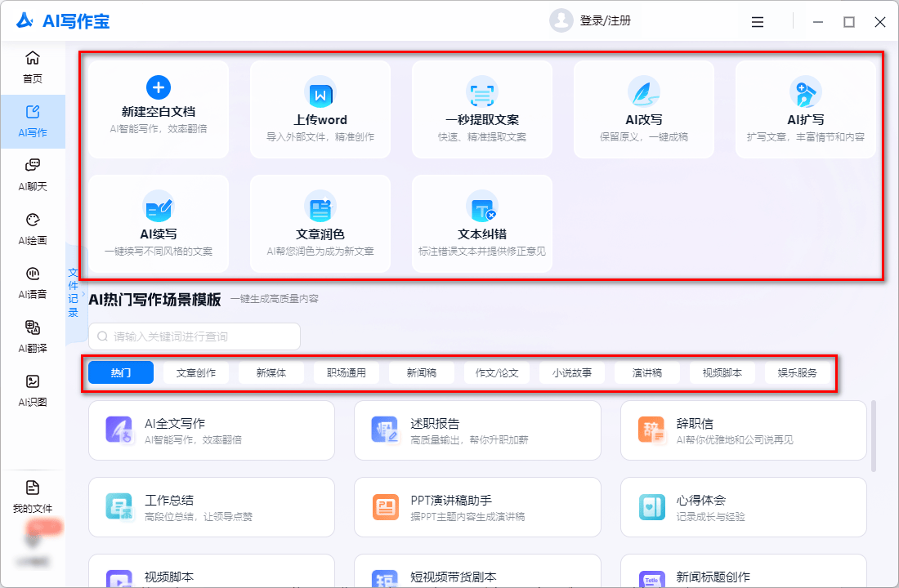Go to AI绘画 in the sidebar
899x588 pixels.
33,228
